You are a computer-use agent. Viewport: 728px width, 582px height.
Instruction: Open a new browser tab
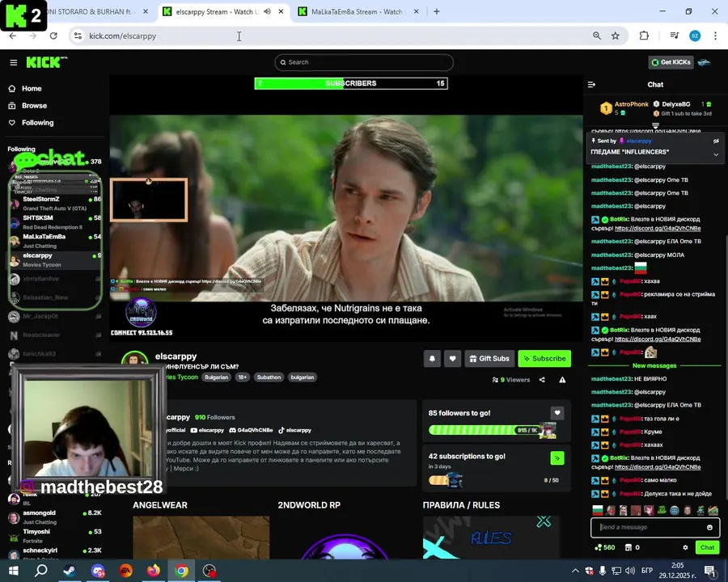(437, 11)
